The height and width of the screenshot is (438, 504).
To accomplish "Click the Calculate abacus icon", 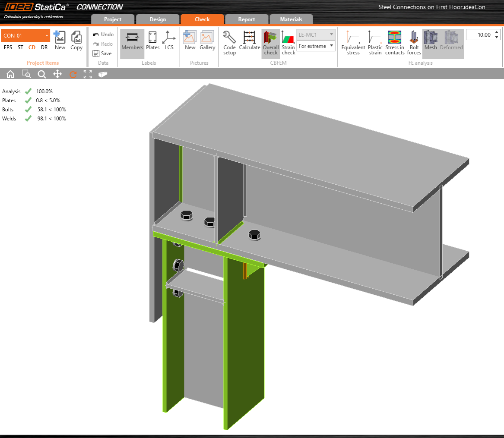I will (x=250, y=42).
